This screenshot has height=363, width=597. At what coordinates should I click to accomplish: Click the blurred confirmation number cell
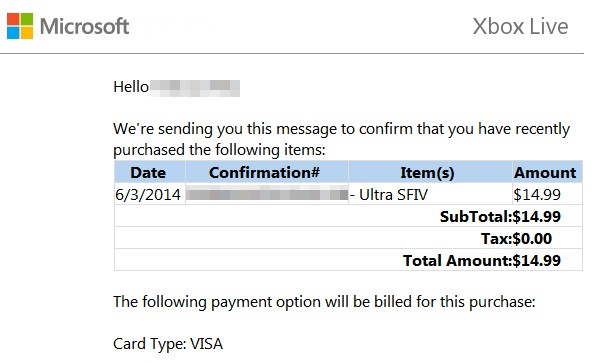click(x=267, y=195)
